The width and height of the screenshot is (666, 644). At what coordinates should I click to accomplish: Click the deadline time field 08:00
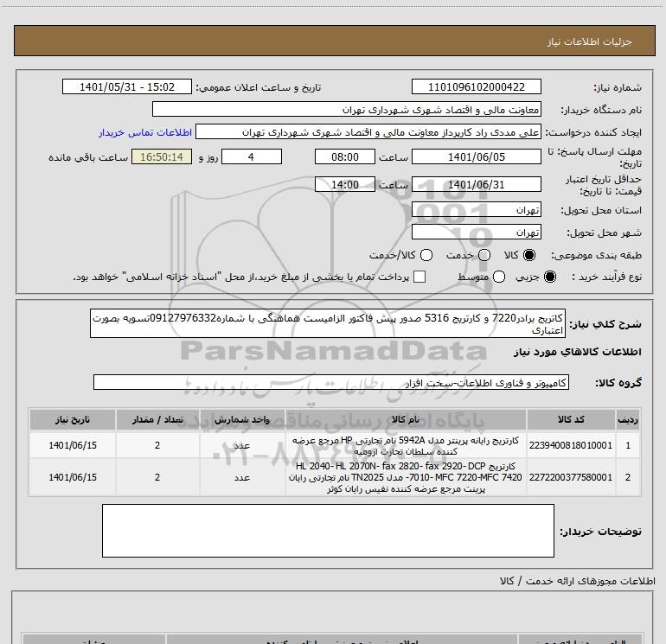[345, 157]
